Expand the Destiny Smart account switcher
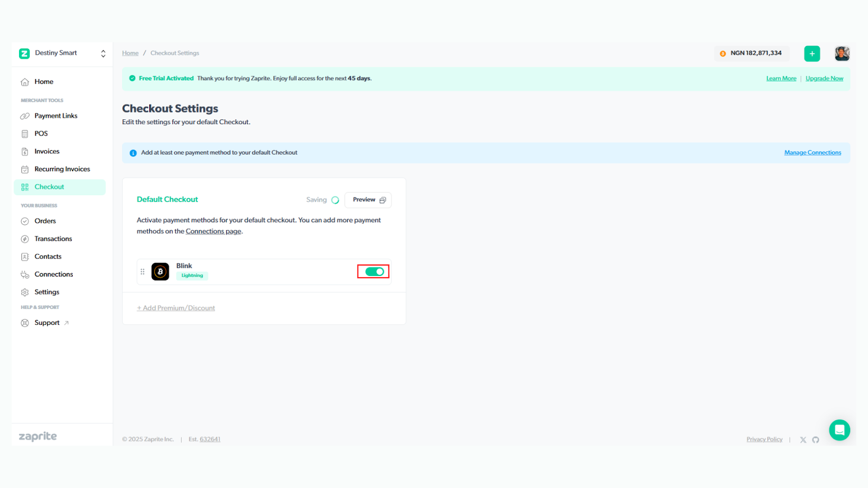This screenshot has width=868, height=488. tap(103, 53)
